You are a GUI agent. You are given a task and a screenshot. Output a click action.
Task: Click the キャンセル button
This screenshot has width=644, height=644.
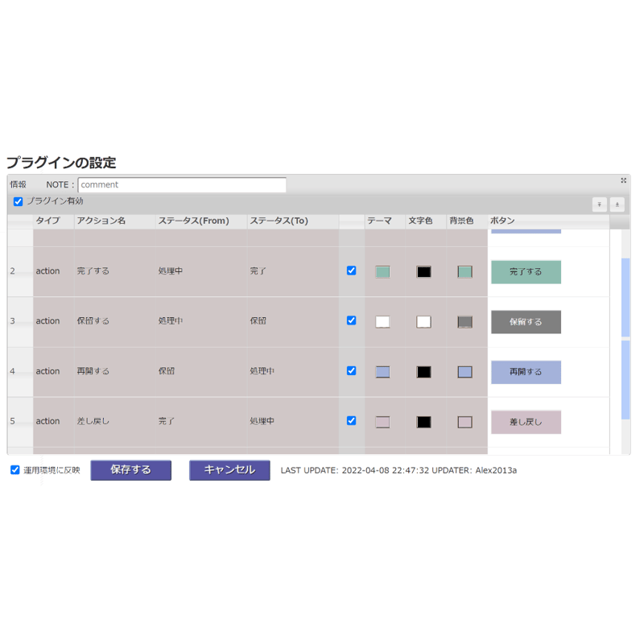[229, 470]
